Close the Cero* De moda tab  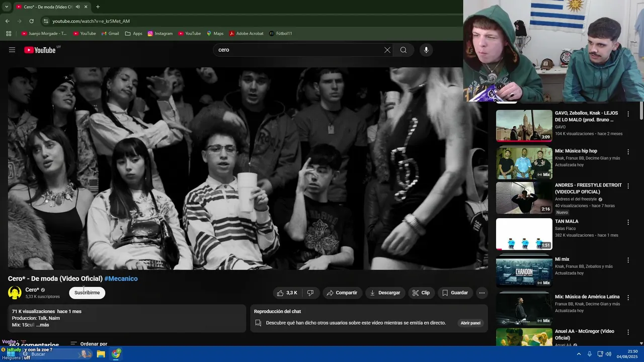click(86, 7)
